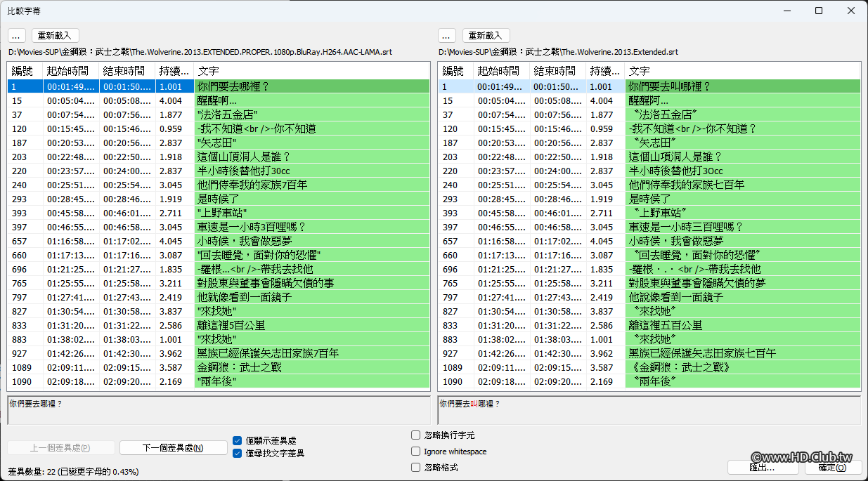The height and width of the screenshot is (481, 868).
Task: Select right row 你們要去叫哪裡？
Action: (x=649, y=86)
